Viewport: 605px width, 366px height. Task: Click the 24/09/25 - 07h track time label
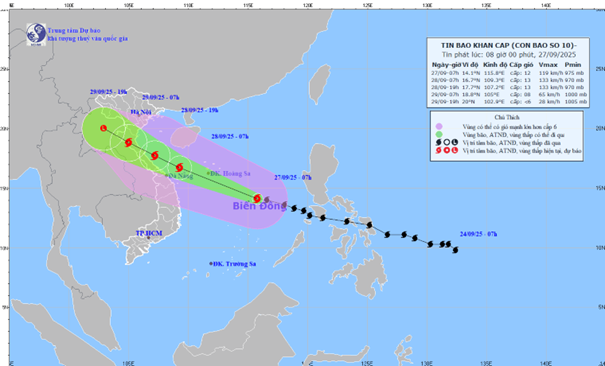point(478,234)
